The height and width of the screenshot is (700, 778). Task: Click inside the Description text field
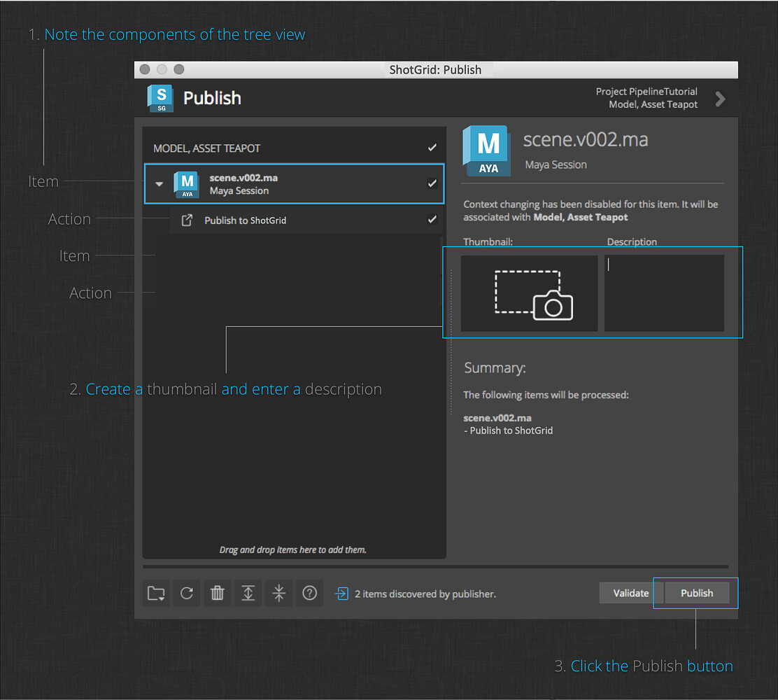(x=664, y=293)
